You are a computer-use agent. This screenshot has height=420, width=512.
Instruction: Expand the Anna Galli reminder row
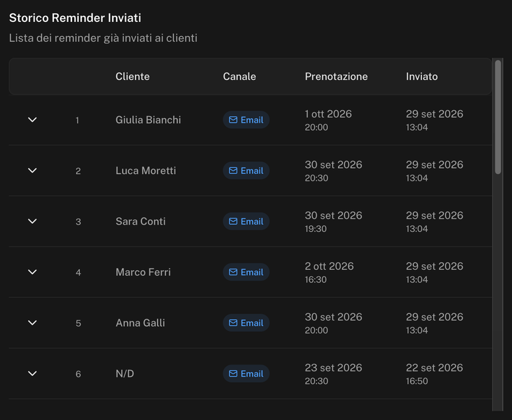(32, 323)
